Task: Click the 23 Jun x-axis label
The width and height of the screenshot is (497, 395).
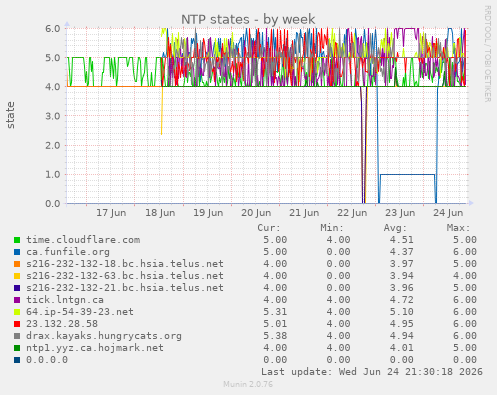Action: pyautogui.click(x=400, y=213)
